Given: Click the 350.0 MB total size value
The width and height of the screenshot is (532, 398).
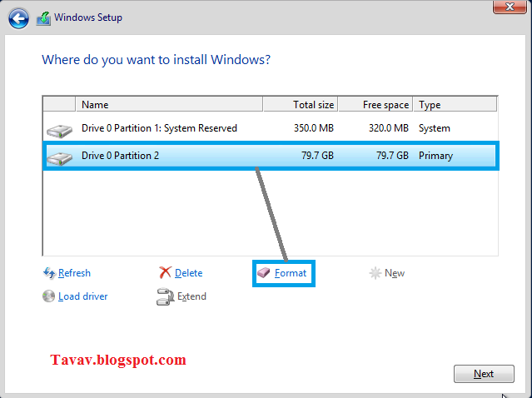Looking at the screenshot, I should click(x=314, y=128).
